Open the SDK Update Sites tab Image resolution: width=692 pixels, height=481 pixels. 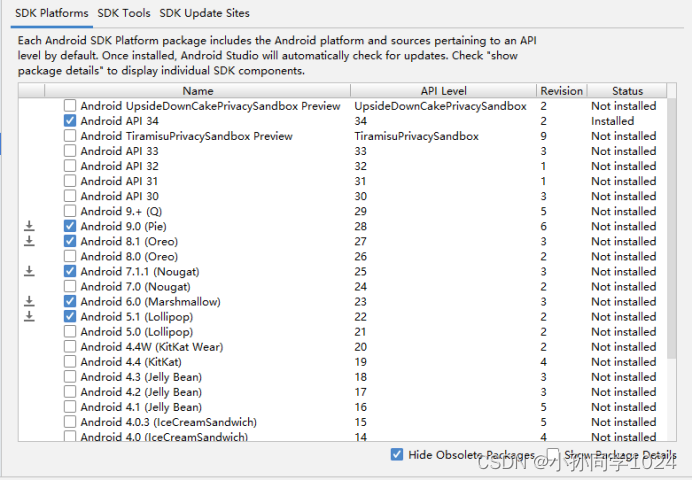[x=204, y=13]
